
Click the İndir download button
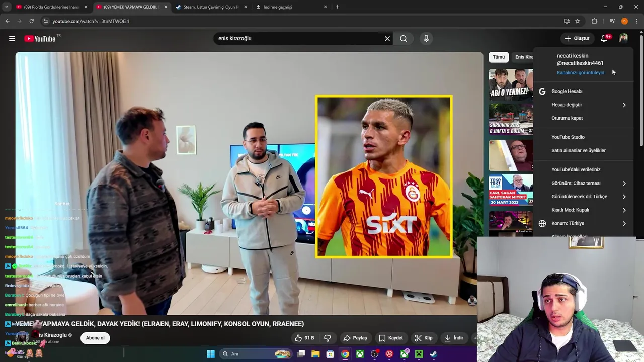pos(454,338)
